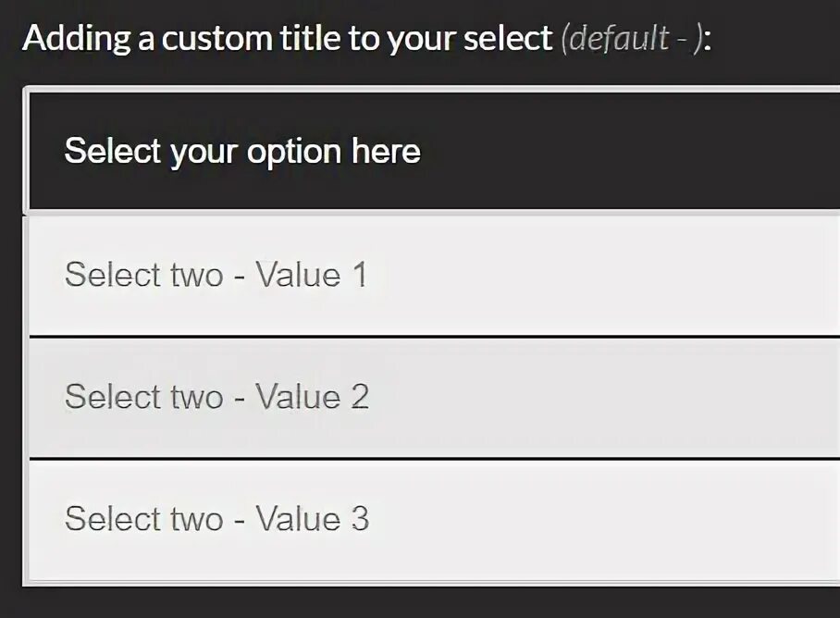The height and width of the screenshot is (618, 840).
Task: Click 'Value 2' text in second option
Action: (x=312, y=397)
